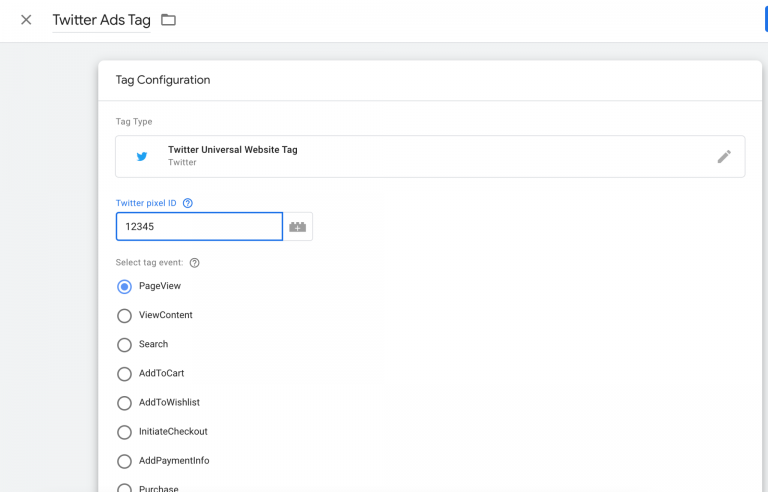
Task: Open help for Twitter pixel ID
Action: (x=188, y=203)
